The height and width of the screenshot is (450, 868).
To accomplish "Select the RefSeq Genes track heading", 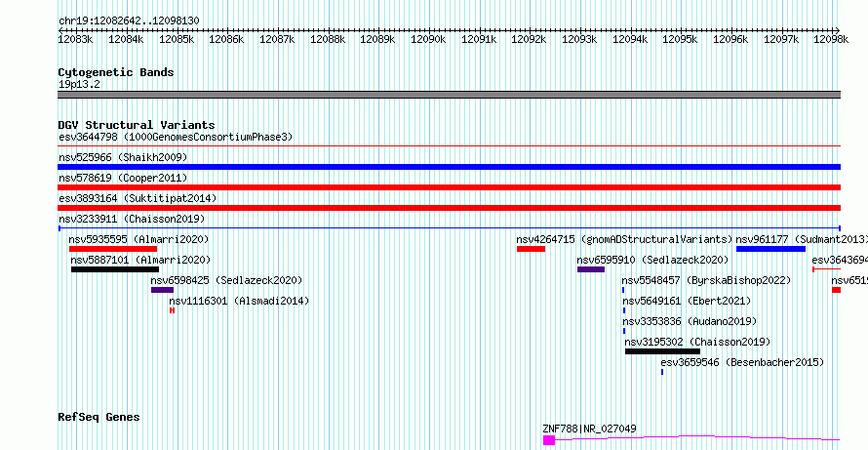I will (99, 417).
